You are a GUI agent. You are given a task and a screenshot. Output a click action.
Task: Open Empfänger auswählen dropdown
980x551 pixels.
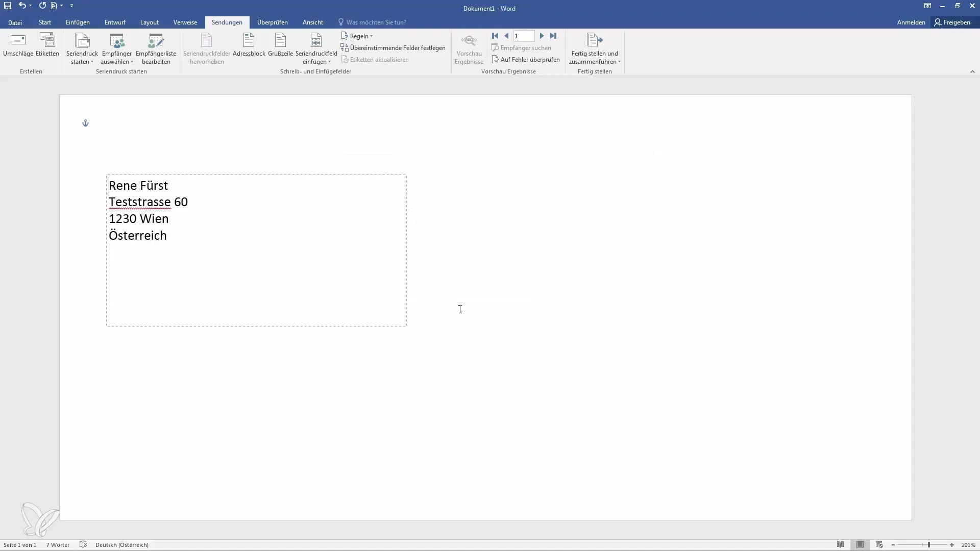[117, 49]
